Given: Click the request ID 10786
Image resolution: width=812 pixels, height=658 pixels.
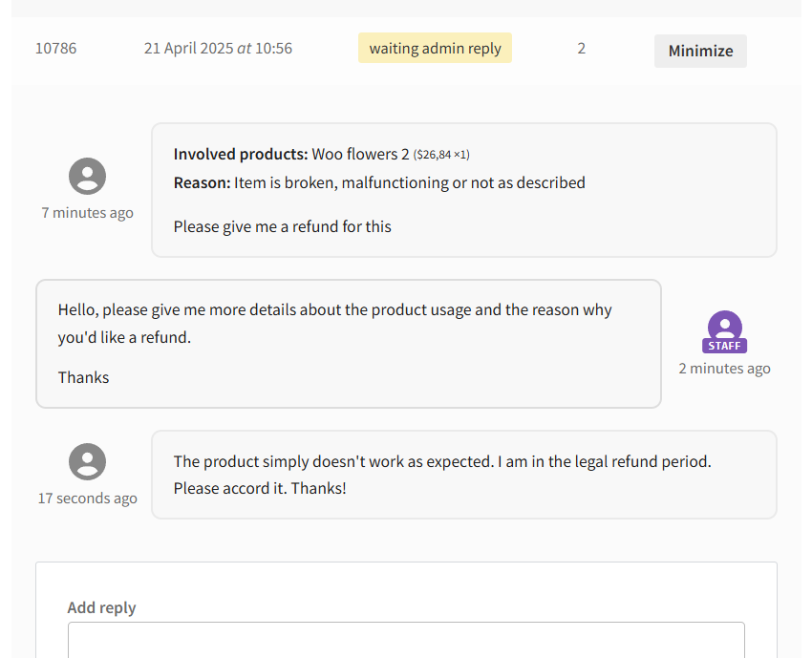Looking at the screenshot, I should pos(56,48).
